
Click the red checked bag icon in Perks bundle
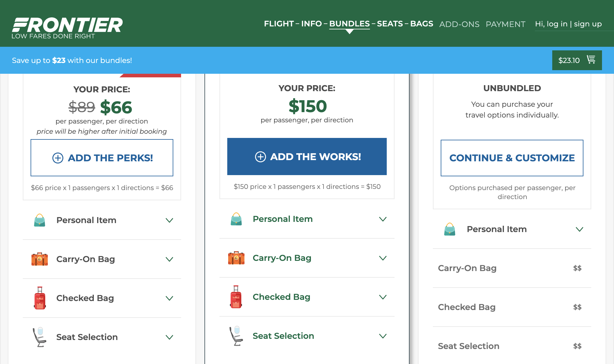pyautogui.click(x=40, y=298)
